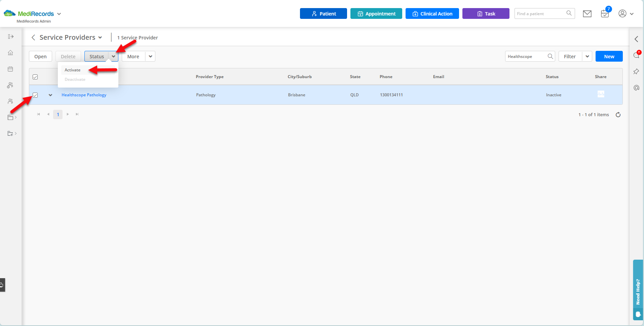Uncheck the Healthscope Pathology row checkbox
Viewport: 644px width, 326px height.
click(35, 95)
